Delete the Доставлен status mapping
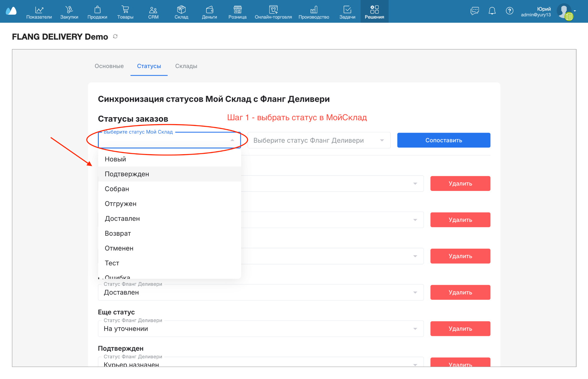The image size is (588, 379). pos(460,292)
